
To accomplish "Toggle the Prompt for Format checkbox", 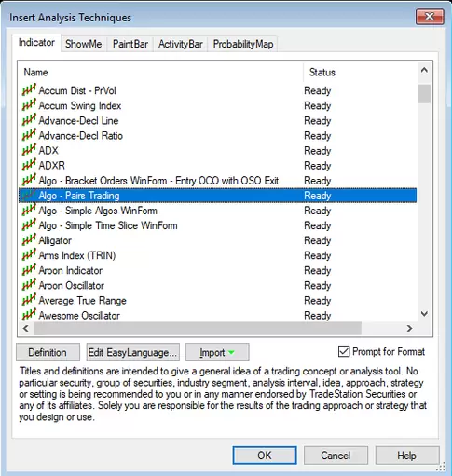I will coord(344,351).
